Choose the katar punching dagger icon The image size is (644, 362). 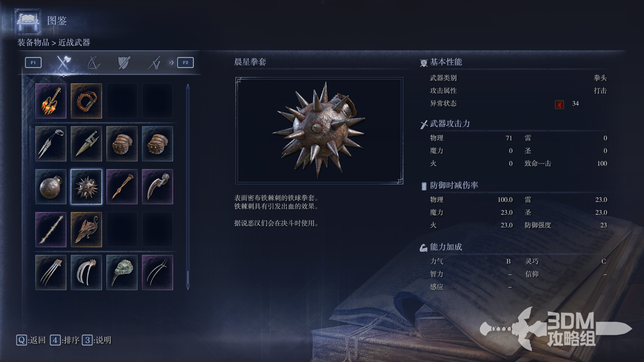86,144
